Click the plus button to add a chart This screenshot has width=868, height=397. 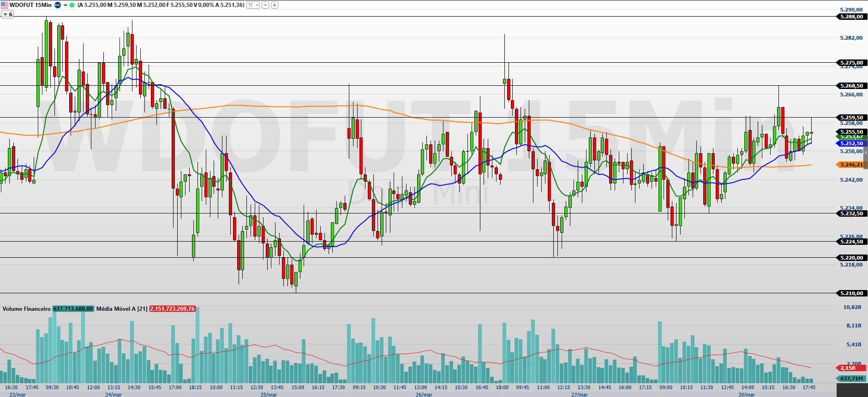click(x=275, y=5)
